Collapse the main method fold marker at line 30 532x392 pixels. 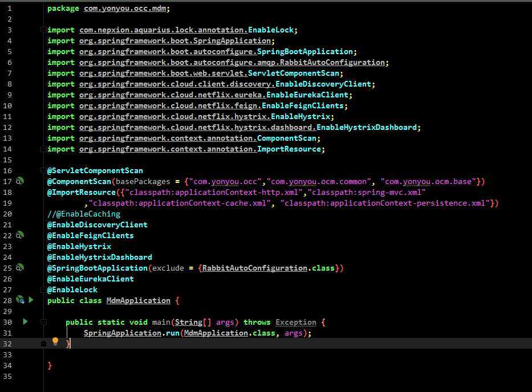click(x=43, y=322)
